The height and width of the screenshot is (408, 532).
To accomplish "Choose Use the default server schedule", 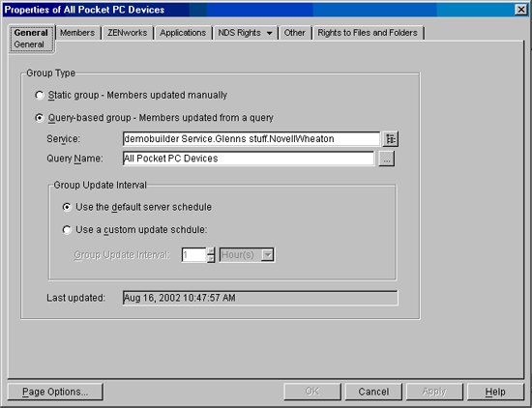I will click(67, 207).
